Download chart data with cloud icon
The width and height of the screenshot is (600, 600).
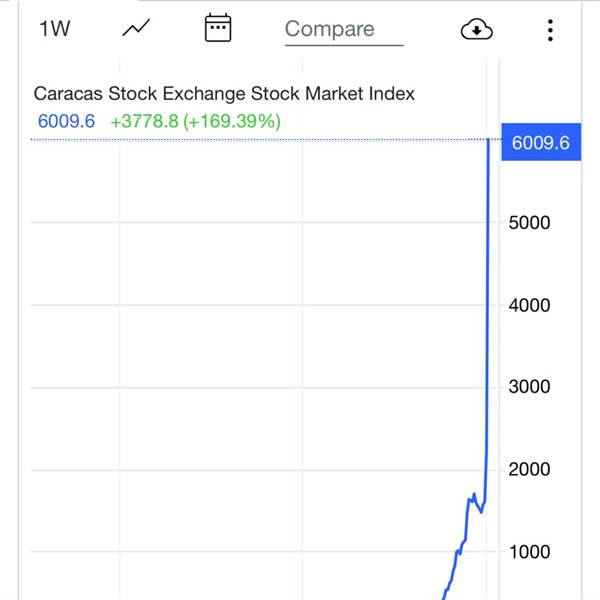[x=476, y=29]
